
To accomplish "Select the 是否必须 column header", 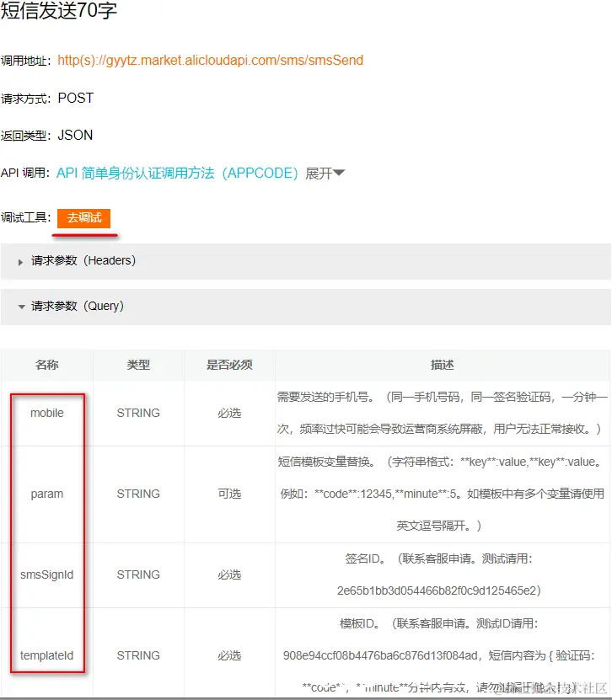I will click(229, 366).
